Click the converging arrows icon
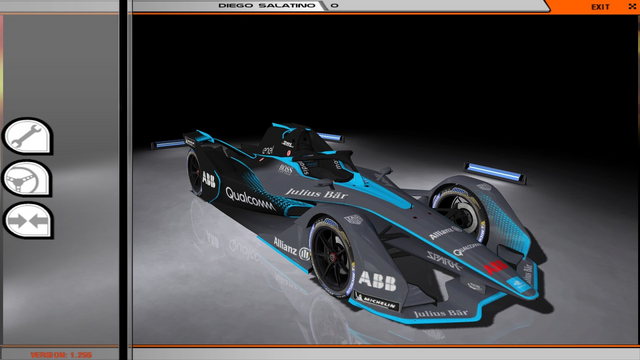Viewport: 640px width, 360px height. tap(28, 221)
